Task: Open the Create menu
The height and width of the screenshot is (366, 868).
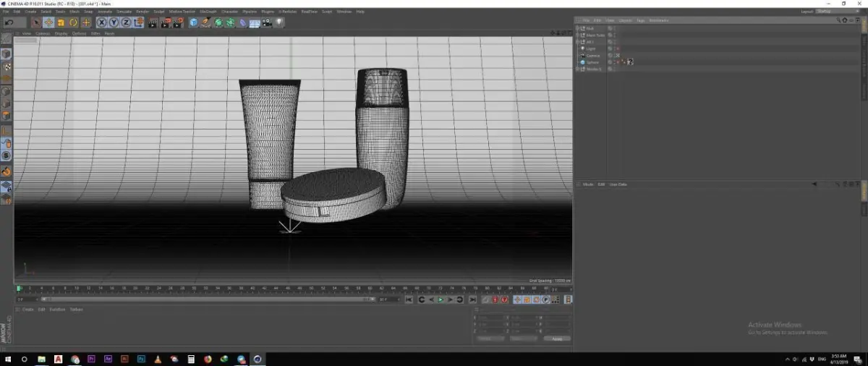Action: (x=30, y=12)
